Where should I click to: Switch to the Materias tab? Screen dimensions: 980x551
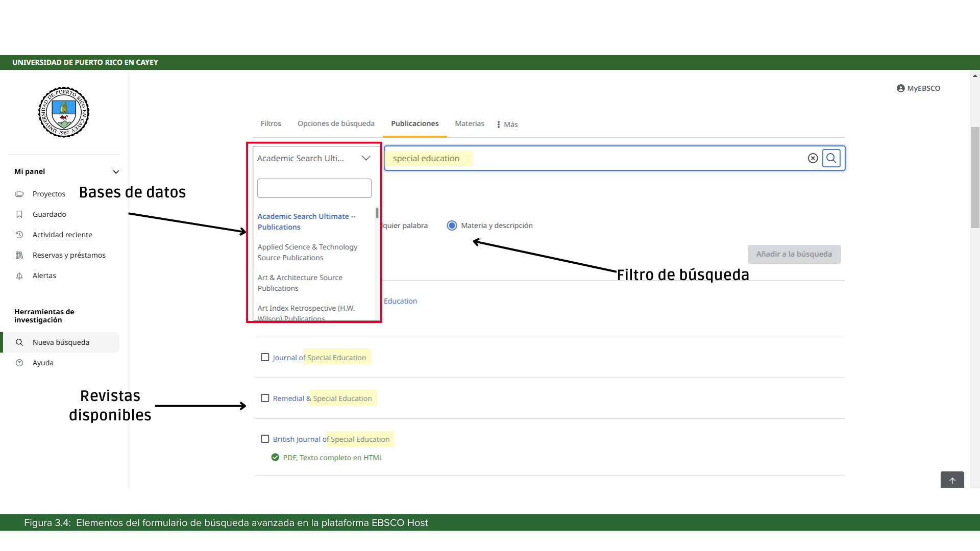coord(469,123)
